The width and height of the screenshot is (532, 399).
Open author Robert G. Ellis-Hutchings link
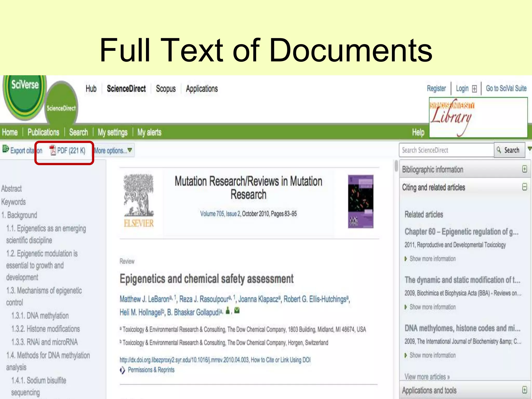(x=315, y=299)
